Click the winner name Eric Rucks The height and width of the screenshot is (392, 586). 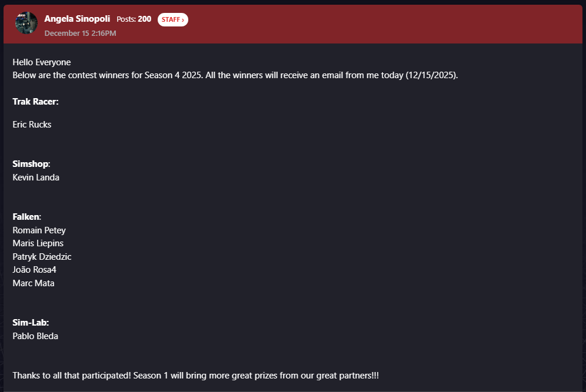point(32,124)
